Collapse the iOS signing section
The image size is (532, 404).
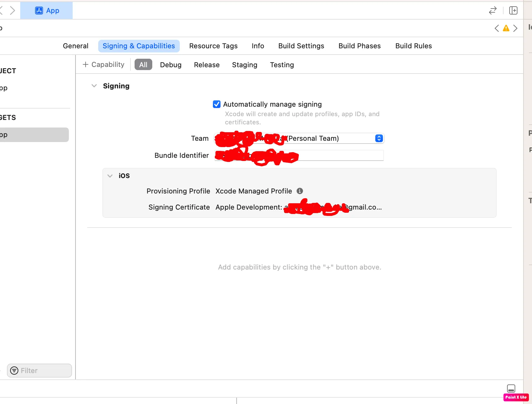click(110, 176)
